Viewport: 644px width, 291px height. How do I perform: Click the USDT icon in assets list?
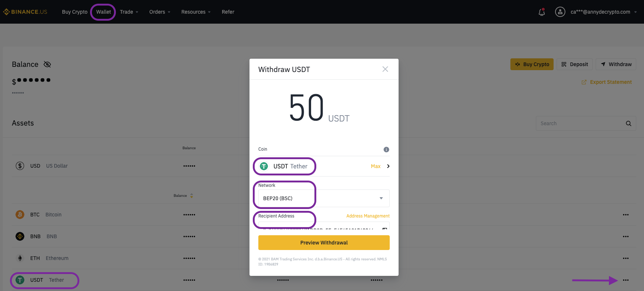tap(20, 280)
